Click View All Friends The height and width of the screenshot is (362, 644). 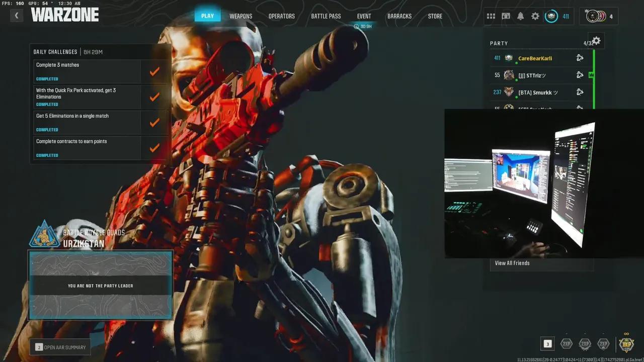(x=512, y=263)
